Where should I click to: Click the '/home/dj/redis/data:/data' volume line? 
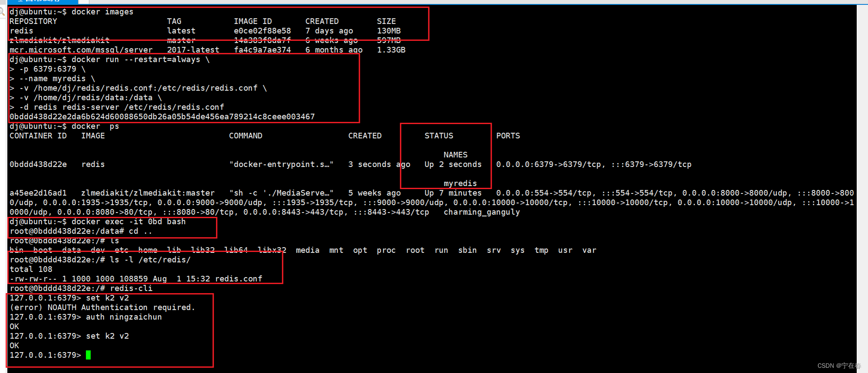click(86, 98)
